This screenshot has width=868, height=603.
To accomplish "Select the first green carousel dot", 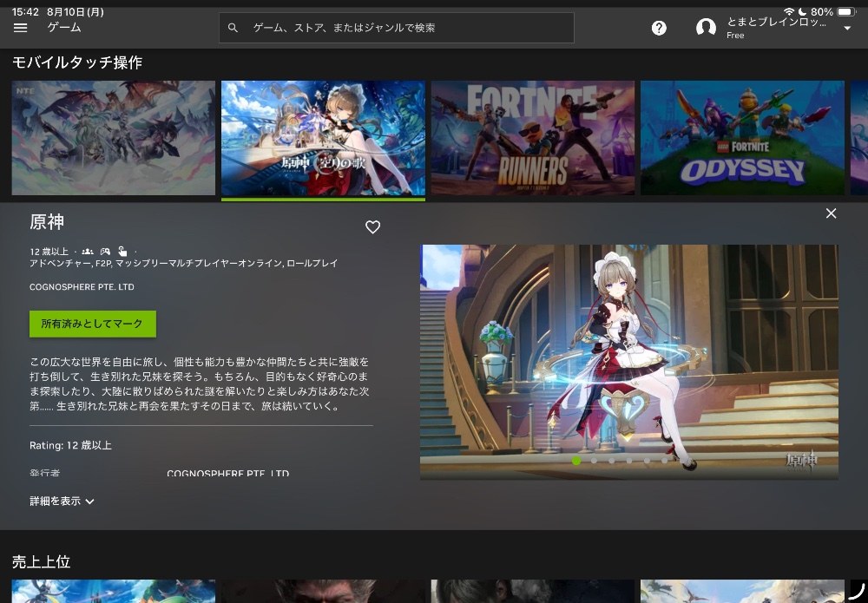I will point(576,460).
